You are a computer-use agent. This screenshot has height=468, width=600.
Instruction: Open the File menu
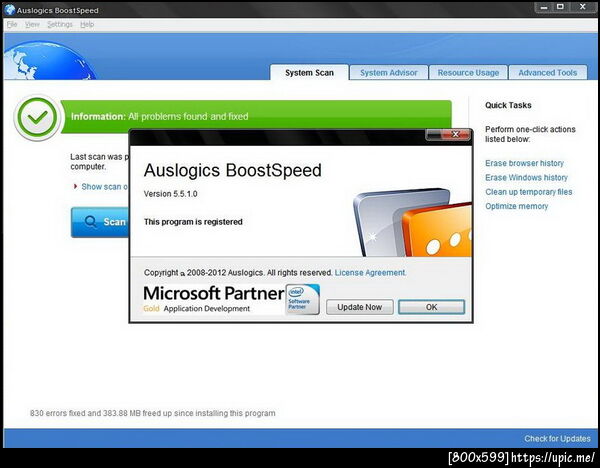point(12,24)
